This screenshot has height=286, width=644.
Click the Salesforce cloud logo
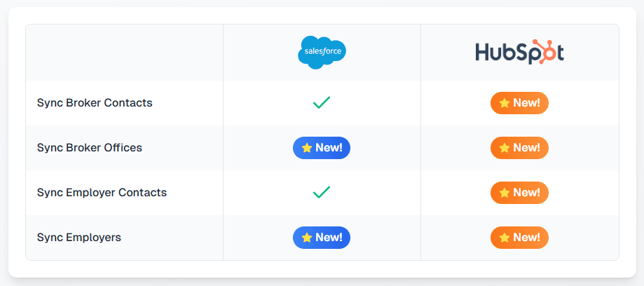322,53
